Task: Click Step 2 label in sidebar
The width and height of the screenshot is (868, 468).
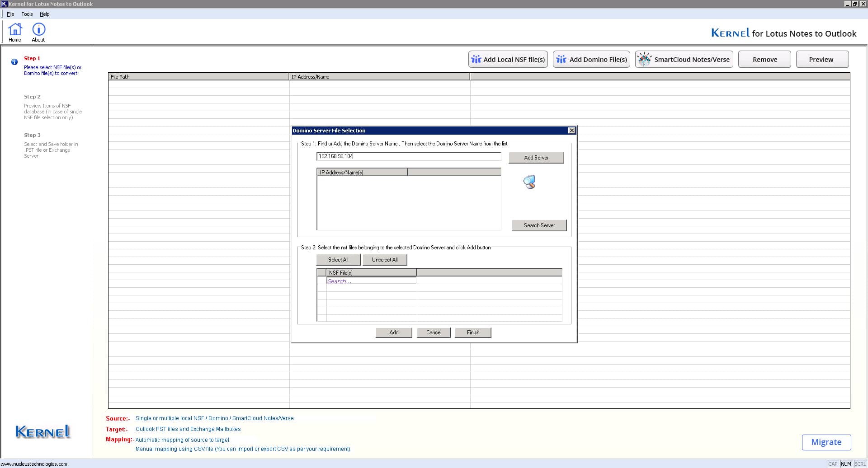Action: tap(32, 97)
